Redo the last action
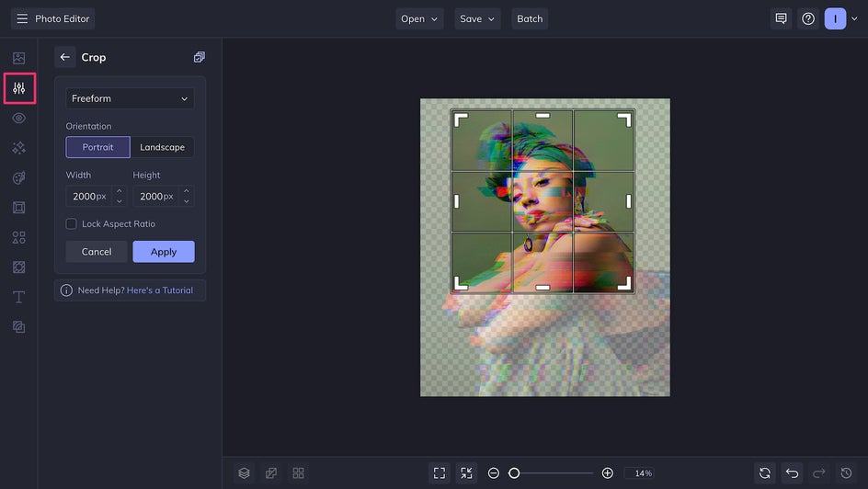This screenshot has height=489, width=868. coord(819,473)
